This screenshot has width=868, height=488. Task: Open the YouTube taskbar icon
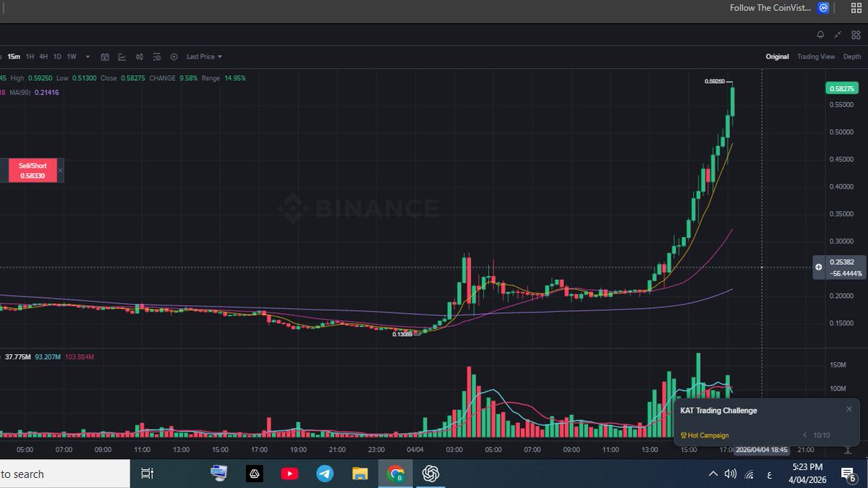tap(289, 474)
